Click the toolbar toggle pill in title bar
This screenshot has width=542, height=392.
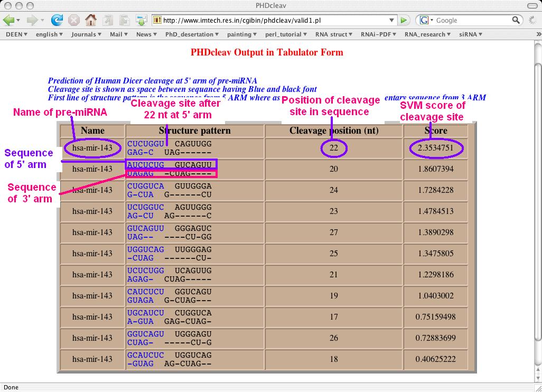(531, 5)
